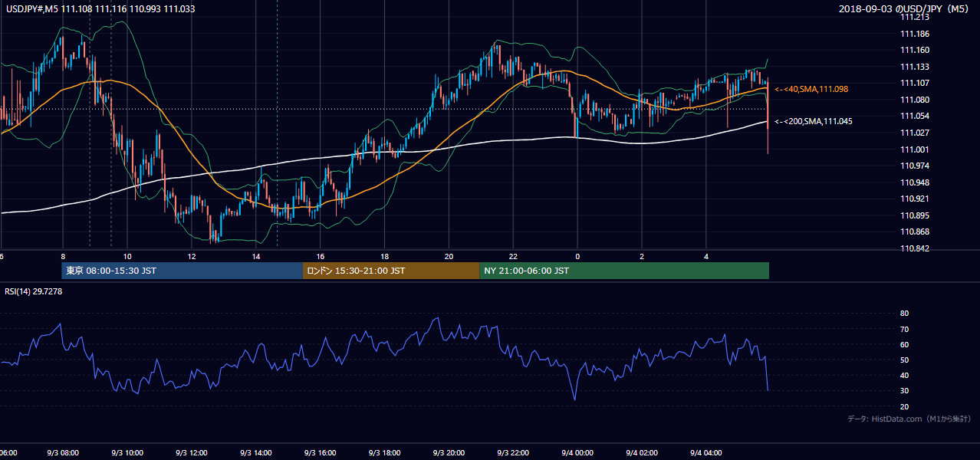Click the 9/3 14:00 time label
This screenshot has width=980, height=460.
coord(255,453)
